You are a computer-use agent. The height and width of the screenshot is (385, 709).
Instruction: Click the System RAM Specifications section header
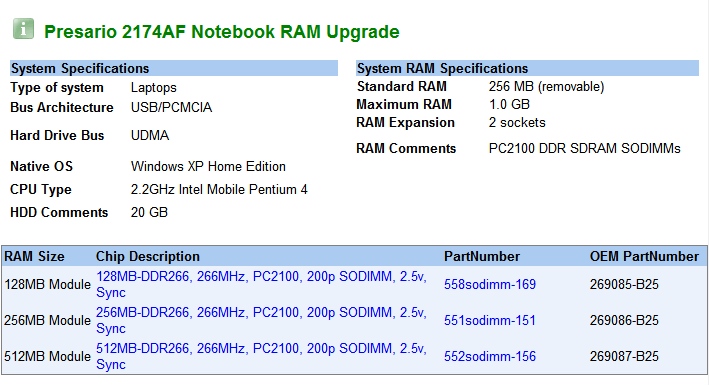pyautogui.click(x=527, y=68)
